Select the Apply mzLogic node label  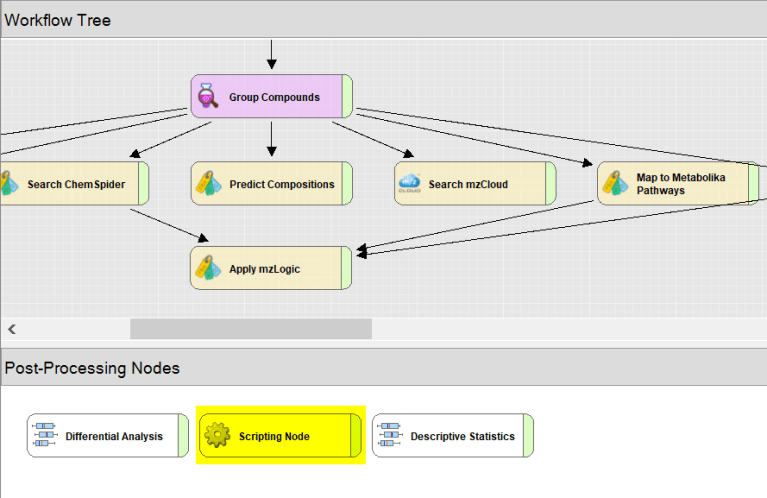(265, 269)
